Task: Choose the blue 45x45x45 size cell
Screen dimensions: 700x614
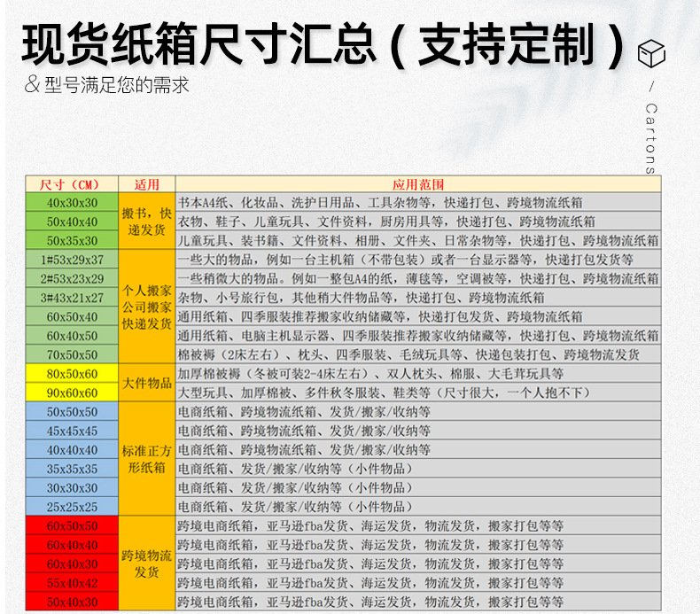Action: tap(73, 431)
